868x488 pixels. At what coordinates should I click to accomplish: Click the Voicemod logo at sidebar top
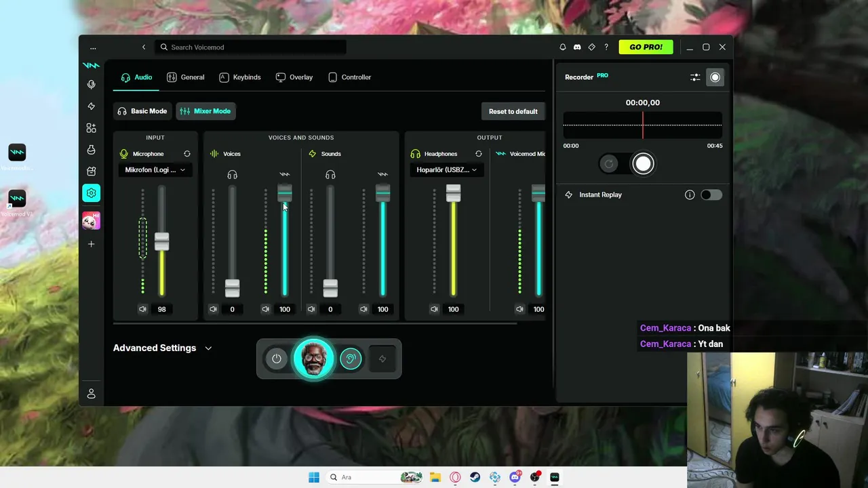coord(91,65)
